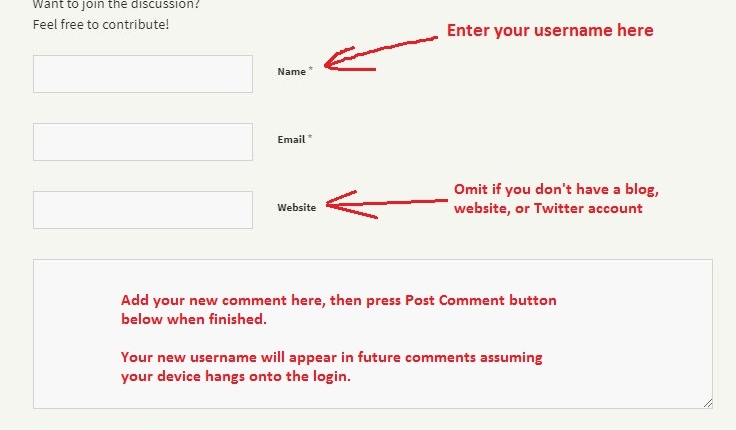
Task: Click the Name field label
Action: click(x=291, y=72)
